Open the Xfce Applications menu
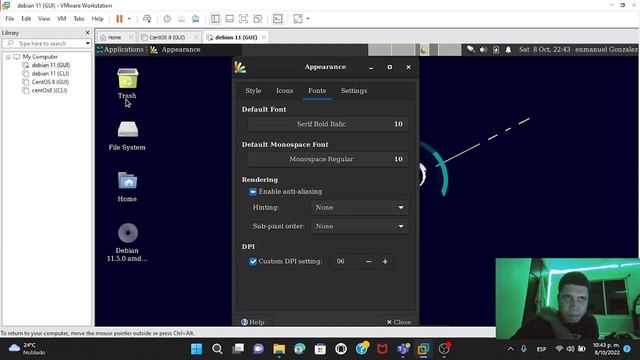This screenshot has height=360, width=640. (120, 49)
